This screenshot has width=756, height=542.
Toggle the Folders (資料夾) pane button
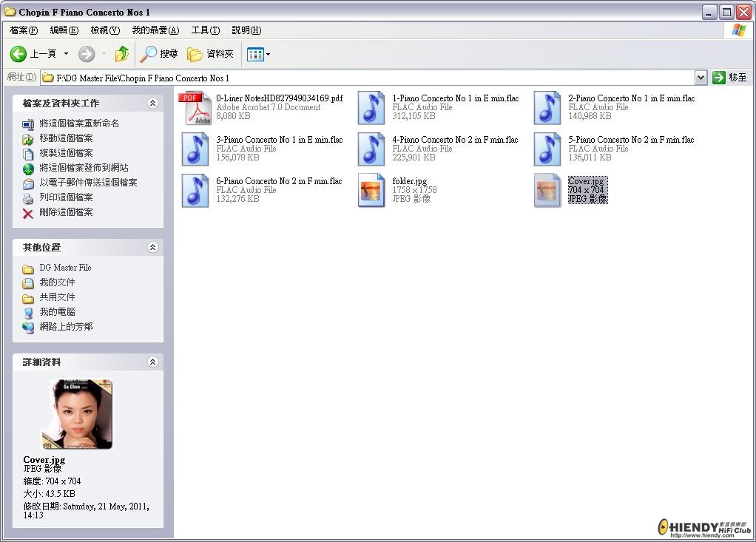pos(211,54)
